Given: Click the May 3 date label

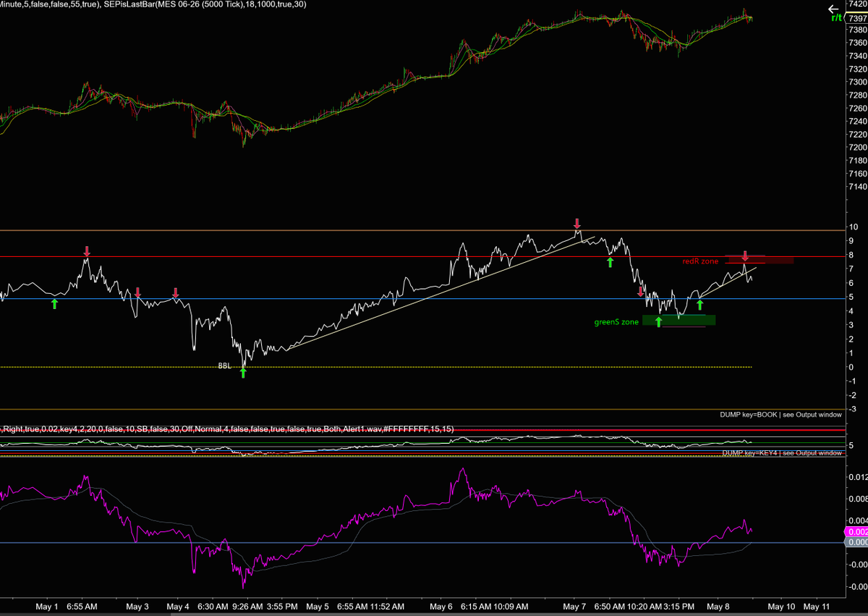Looking at the screenshot, I should click(x=137, y=605).
